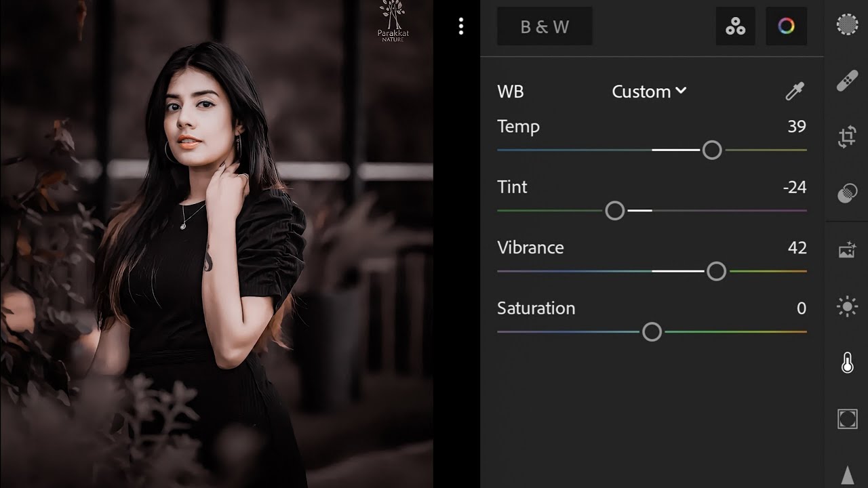868x488 pixels.
Task: Open the Crop and rotate tool
Action: (x=847, y=138)
